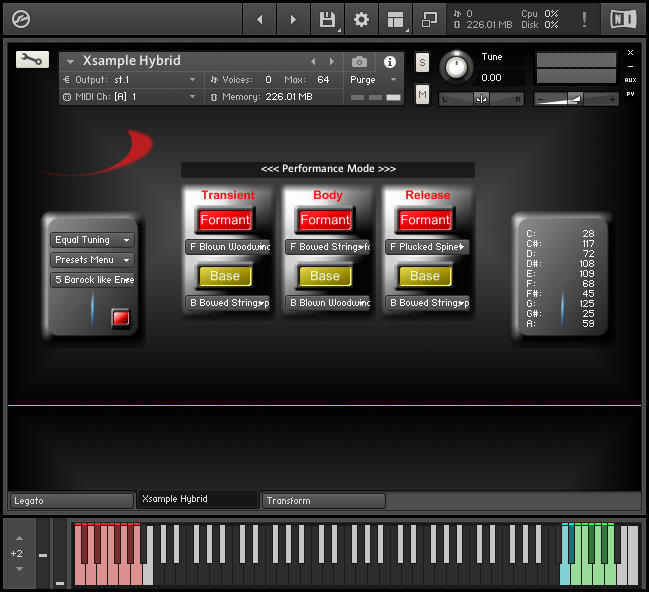The image size is (649, 592).
Task: Toggle the AUX sends view
Action: tap(630, 80)
